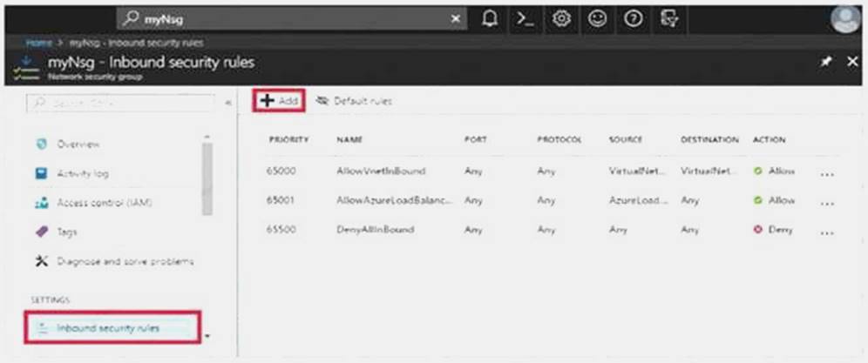This screenshot has height=363, width=868.
Task: Click the Overview shield icon
Action: (x=42, y=144)
